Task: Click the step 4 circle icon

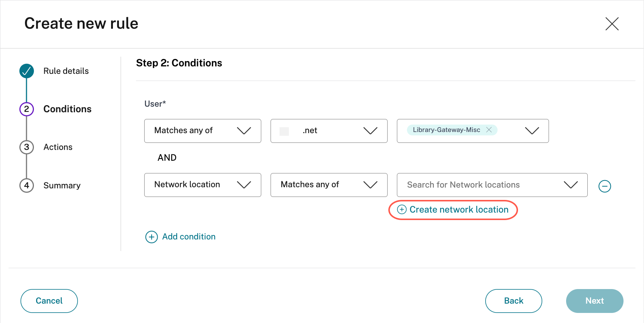Action: point(26,185)
